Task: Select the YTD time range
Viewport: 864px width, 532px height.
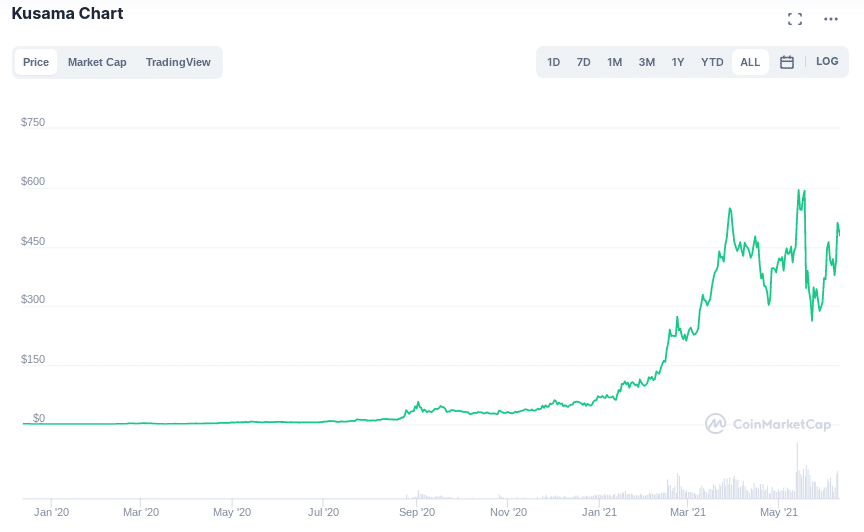Action: (712, 62)
